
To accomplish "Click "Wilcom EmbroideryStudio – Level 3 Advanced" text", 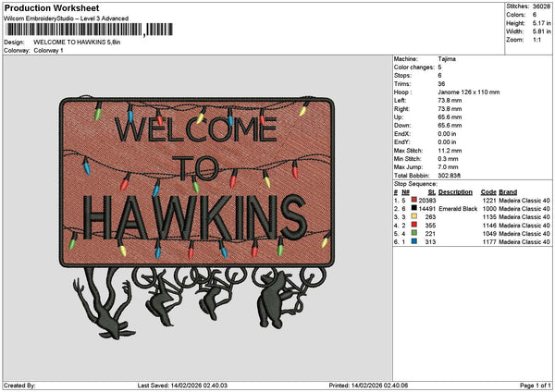I will (67, 18).
